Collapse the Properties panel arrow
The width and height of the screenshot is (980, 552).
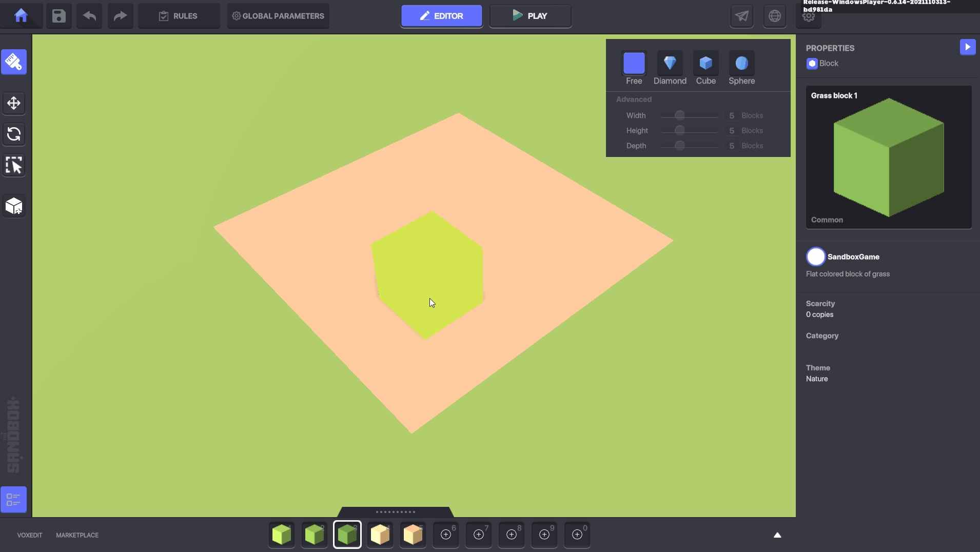pos(967,47)
